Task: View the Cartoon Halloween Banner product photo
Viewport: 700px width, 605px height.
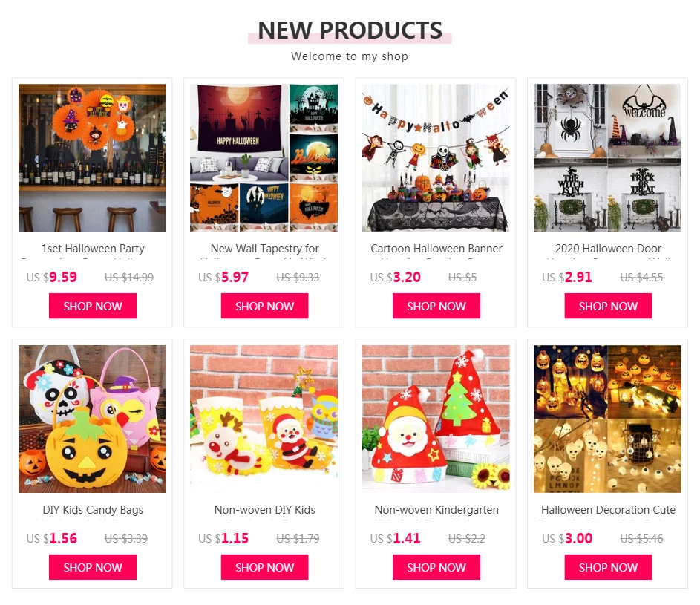Action: point(436,157)
